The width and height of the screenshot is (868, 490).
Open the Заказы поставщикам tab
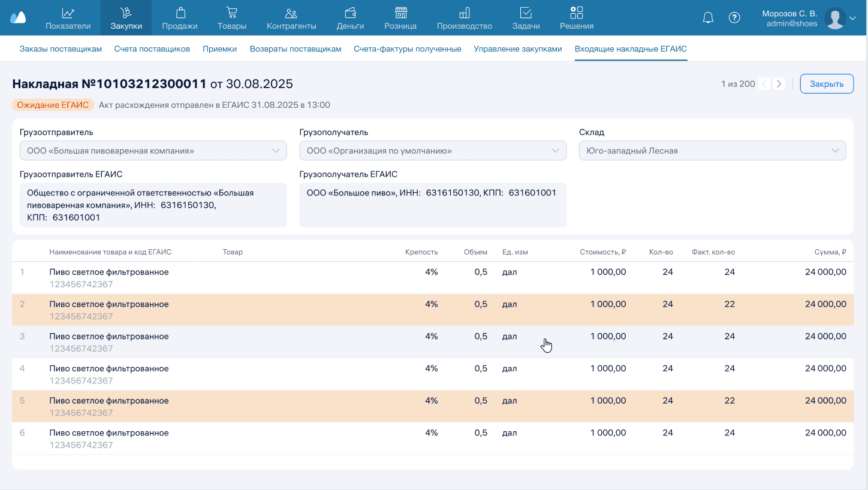pos(61,49)
